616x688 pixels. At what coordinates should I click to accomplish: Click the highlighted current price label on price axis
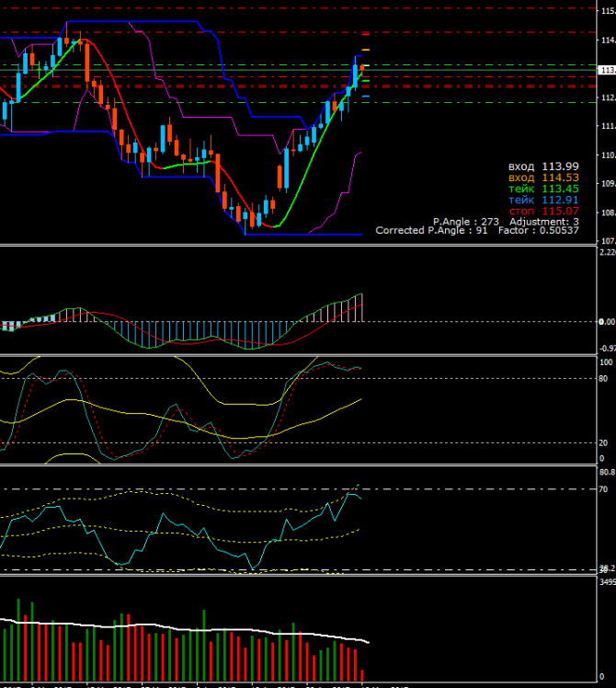(x=607, y=70)
